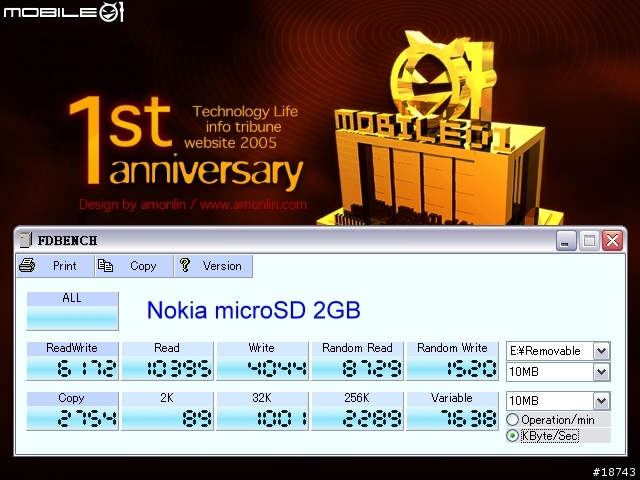Click the Nokia microSD 2GB label
The width and height of the screenshot is (640, 480).
coord(253,310)
